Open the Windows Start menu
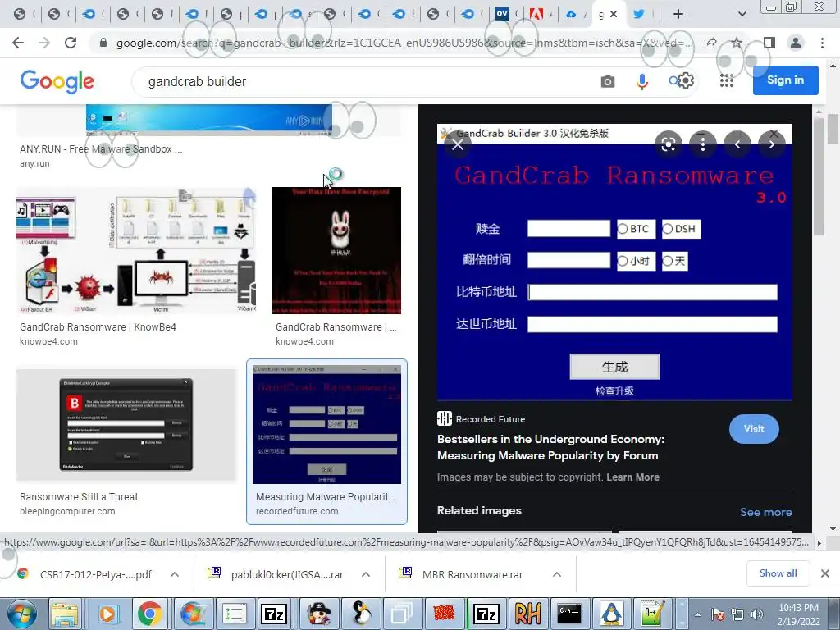Viewport: 840px width, 630px height. pyautogui.click(x=22, y=614)
